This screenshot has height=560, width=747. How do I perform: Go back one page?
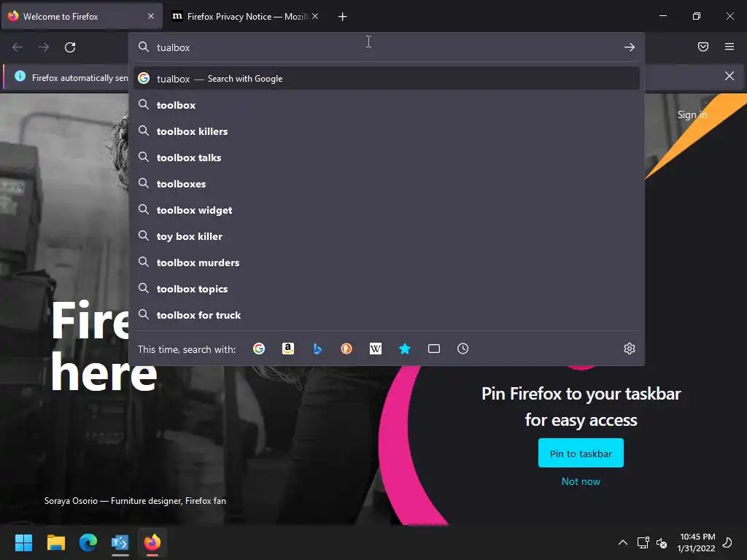pos(18,47)
